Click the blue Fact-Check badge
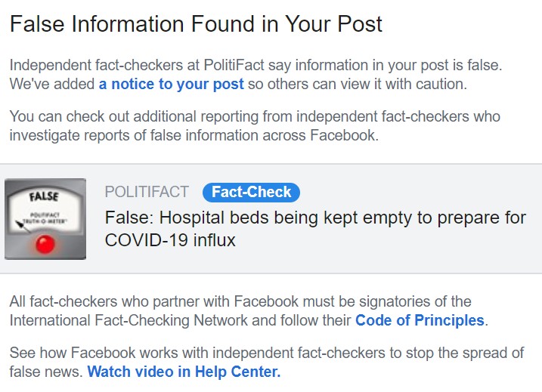This screenshot has height=392, width=542. 251,192
